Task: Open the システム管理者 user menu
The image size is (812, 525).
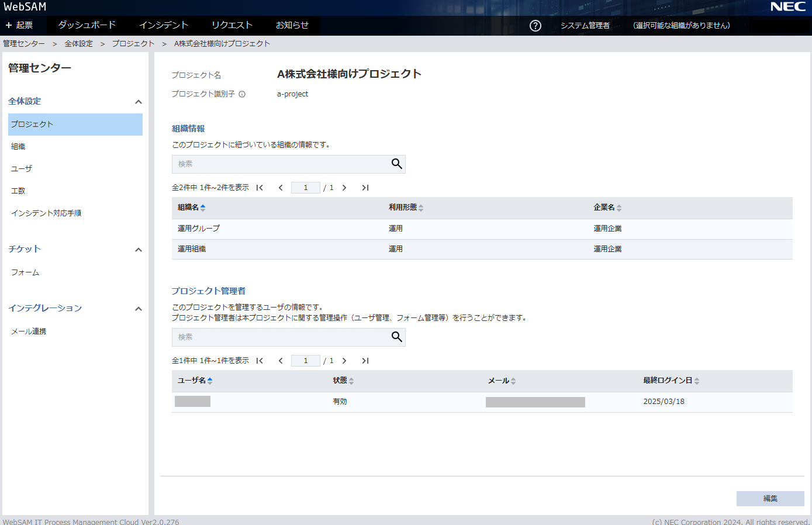Action: click(x=585, y=26)
